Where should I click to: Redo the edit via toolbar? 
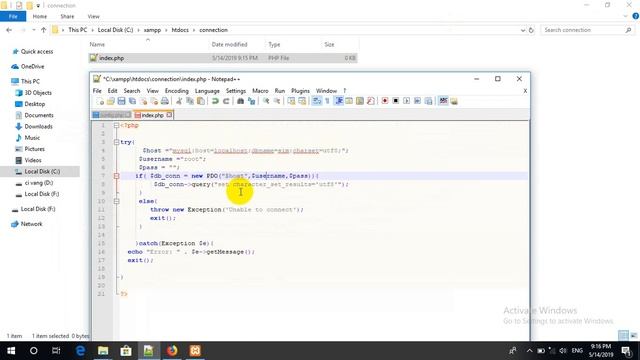tap(226, 101)
